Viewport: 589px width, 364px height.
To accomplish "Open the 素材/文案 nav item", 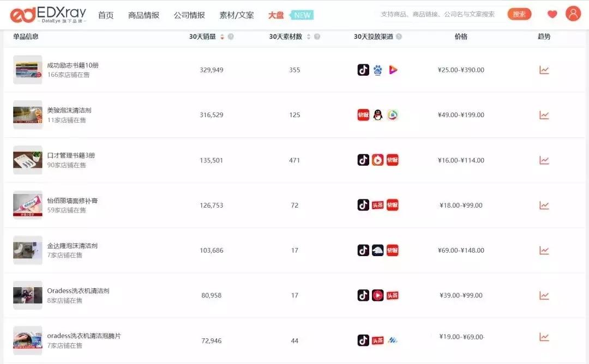I will coord(237,15).
